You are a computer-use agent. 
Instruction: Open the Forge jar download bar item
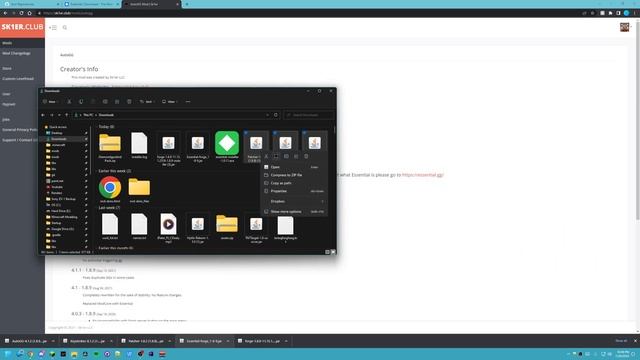pos(262,341)
